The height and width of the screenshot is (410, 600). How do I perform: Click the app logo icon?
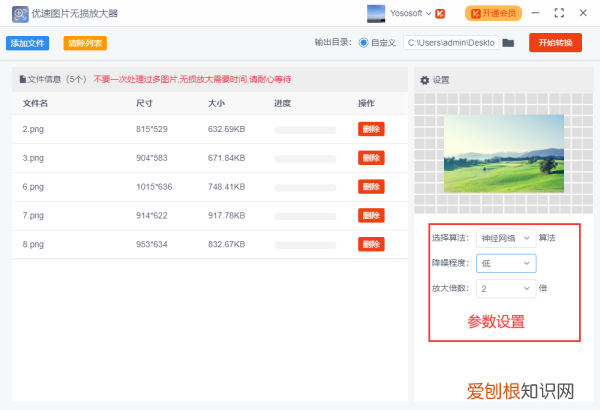click(x=20, y=14)
